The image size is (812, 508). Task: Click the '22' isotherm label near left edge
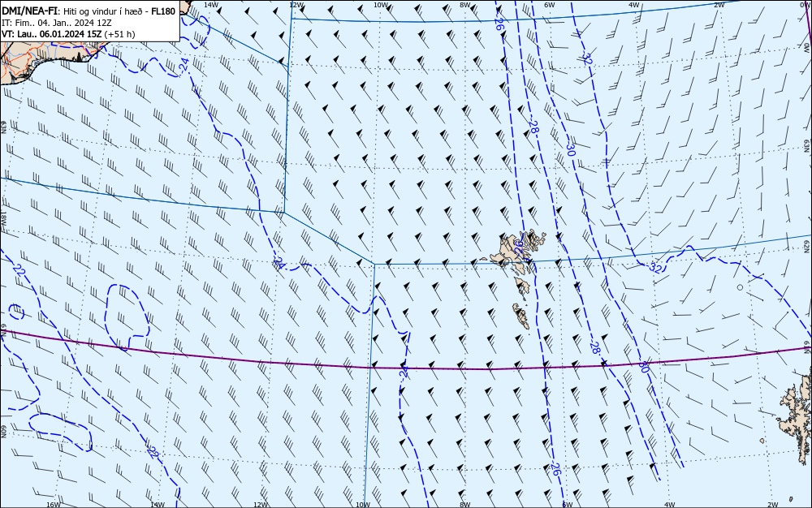pyautogui.click(x=19, y=270)
